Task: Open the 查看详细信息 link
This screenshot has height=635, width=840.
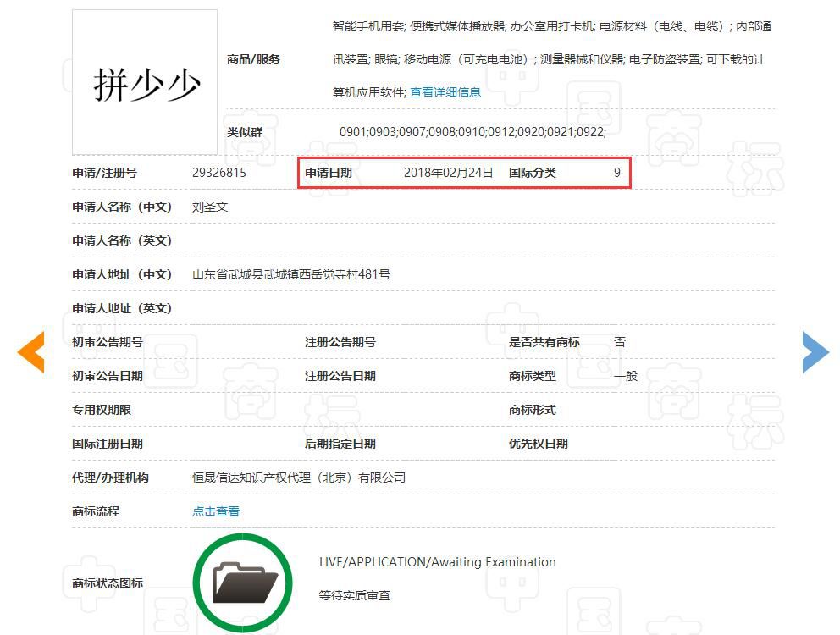Action: (x=445, y=92)
